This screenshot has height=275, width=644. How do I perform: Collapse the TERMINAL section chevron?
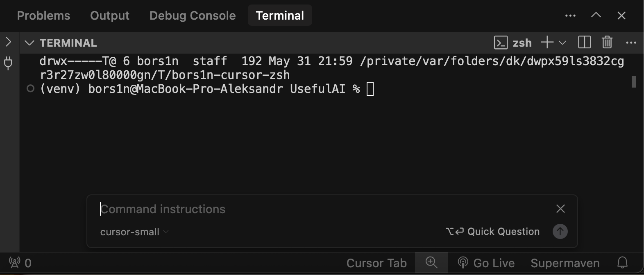pyautogui.click(x=29, y=43)
